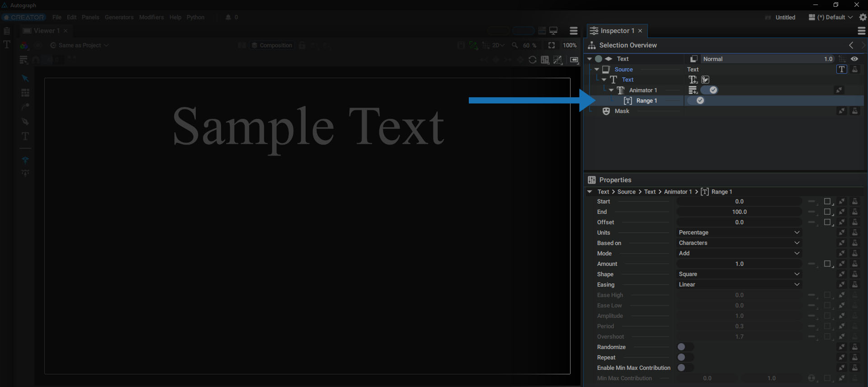868x387 pixels.
Task: Click the blend mode icon beside Normal
Action: tap(693, 59)
